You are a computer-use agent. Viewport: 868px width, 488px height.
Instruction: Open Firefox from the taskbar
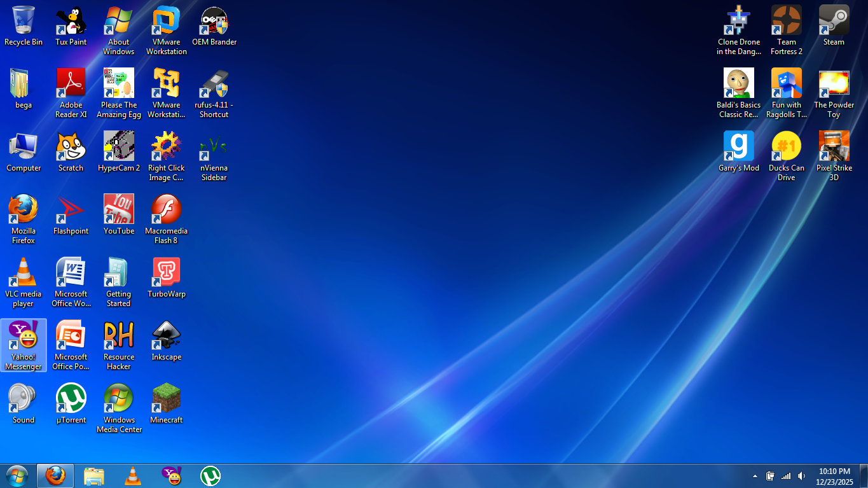pos(55,476)
